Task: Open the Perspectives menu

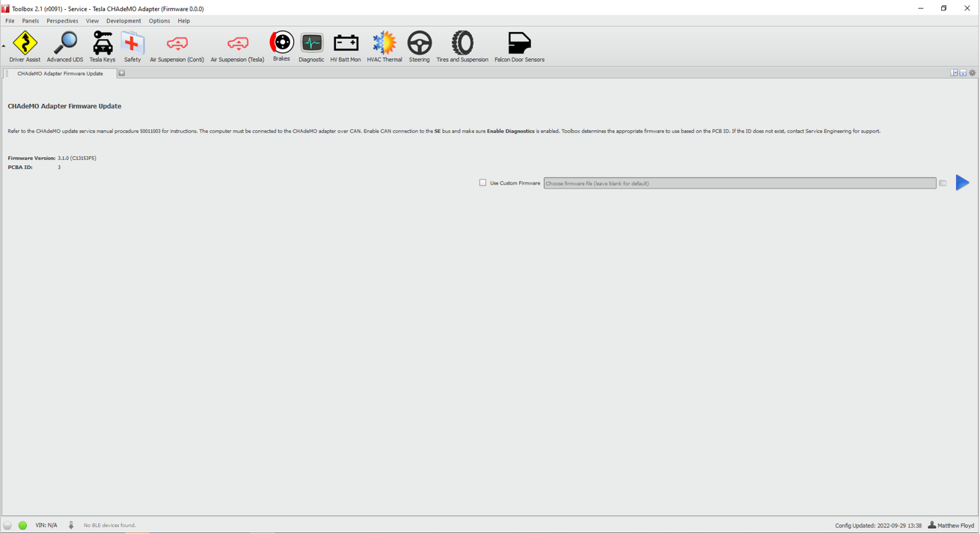Action: click(x=62, y=21)
